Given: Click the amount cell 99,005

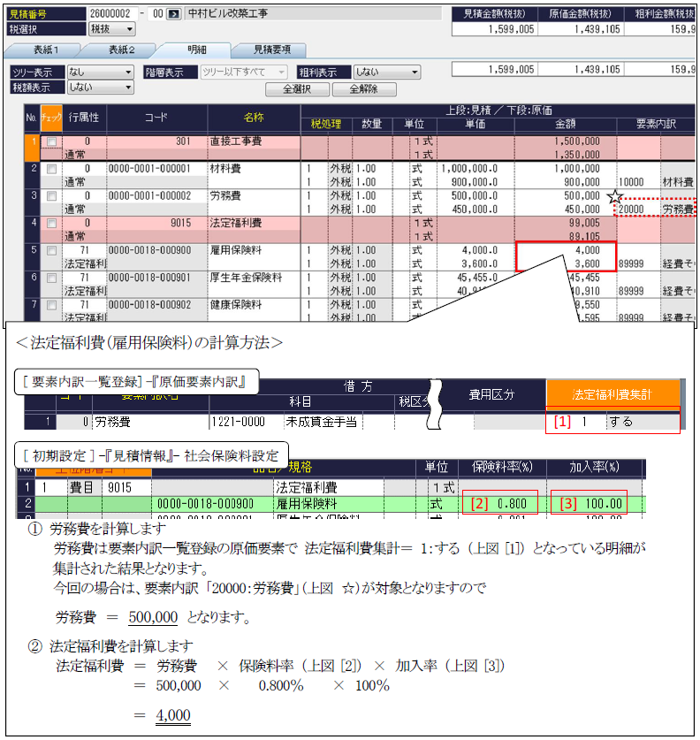Looking at the screenshot, I should [565, 223].
